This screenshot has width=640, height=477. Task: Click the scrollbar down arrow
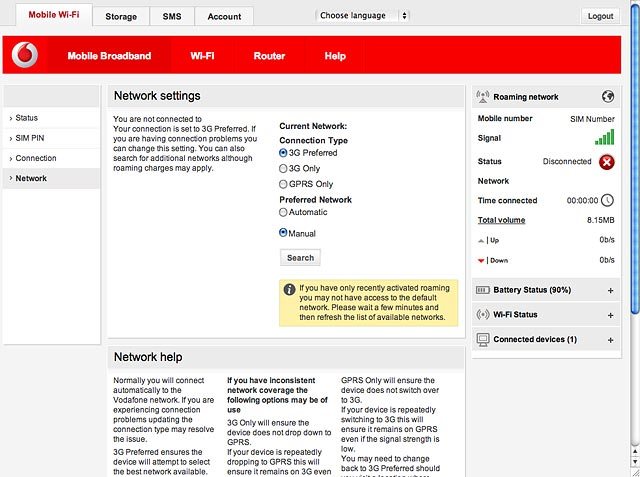(x=635, y=461)
